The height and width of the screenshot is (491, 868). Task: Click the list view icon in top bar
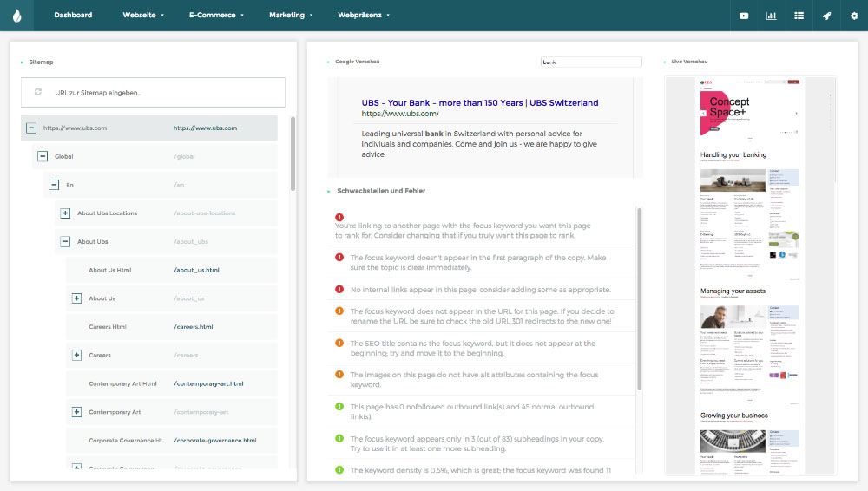pyautogui.click(x=799, y=16)
